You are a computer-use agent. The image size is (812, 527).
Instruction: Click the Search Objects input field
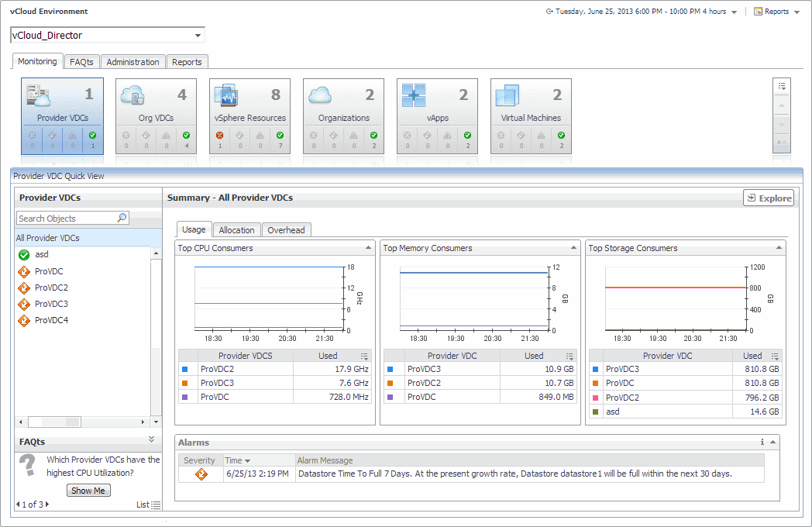pyautogui.click(x=66, y=219)
